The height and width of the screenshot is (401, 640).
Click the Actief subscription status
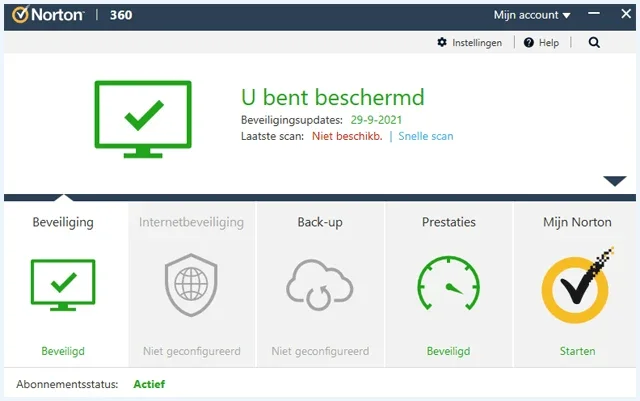coord(149,384)
